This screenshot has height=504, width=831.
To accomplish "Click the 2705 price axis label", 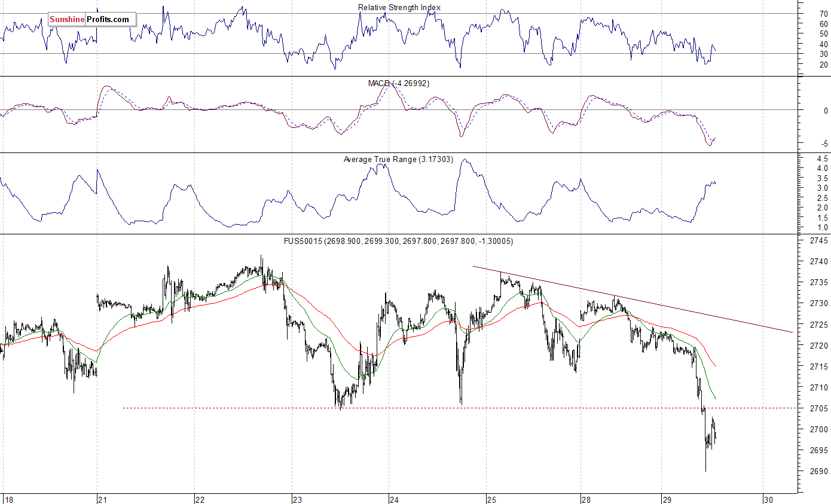I will (x=820, y=408).
